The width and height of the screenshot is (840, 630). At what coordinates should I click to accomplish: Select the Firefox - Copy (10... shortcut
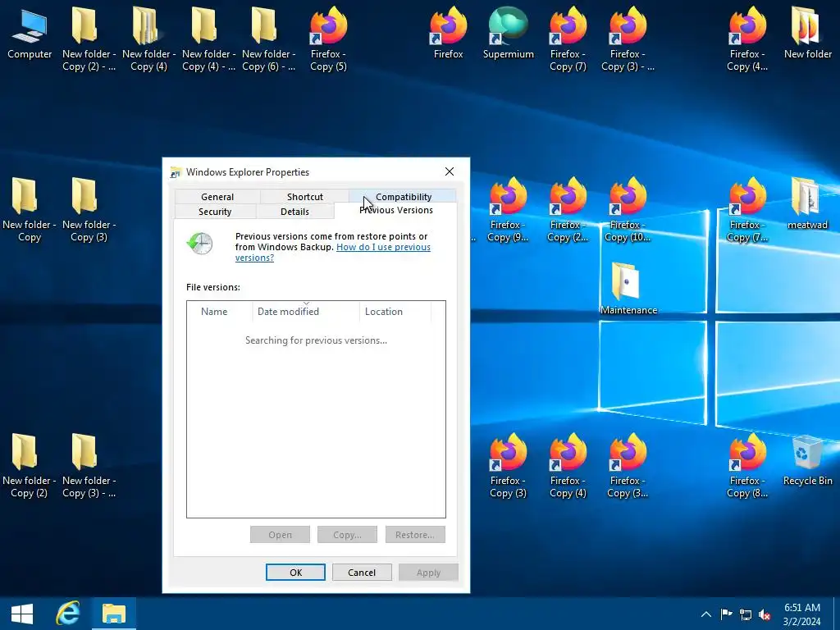pyautogui.click(x=628, y=209)
